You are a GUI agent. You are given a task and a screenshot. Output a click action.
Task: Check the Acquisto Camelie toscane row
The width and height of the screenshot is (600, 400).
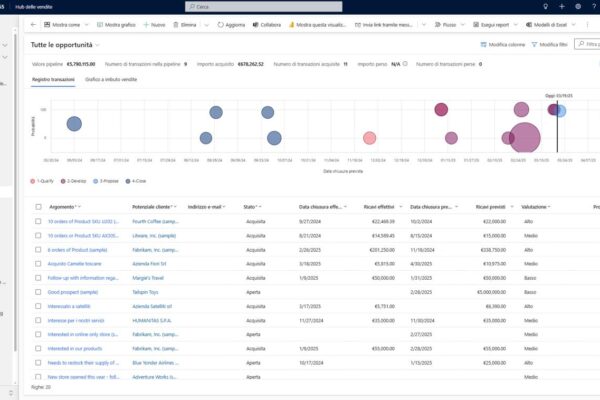pos(38,264)
